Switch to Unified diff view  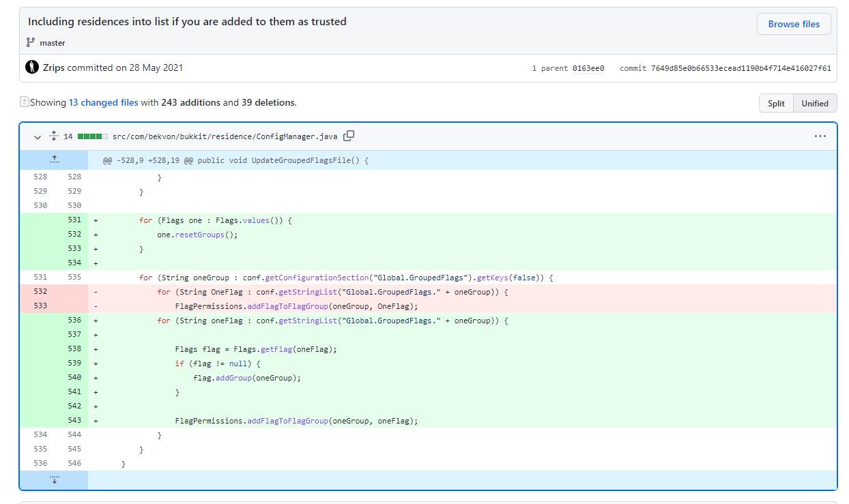click(815, 104)
